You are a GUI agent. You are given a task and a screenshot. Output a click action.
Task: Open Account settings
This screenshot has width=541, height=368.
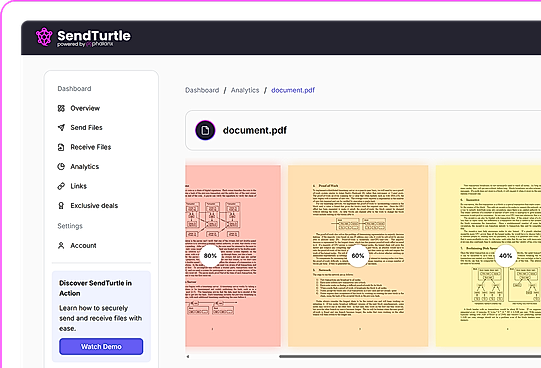[83, 246]
